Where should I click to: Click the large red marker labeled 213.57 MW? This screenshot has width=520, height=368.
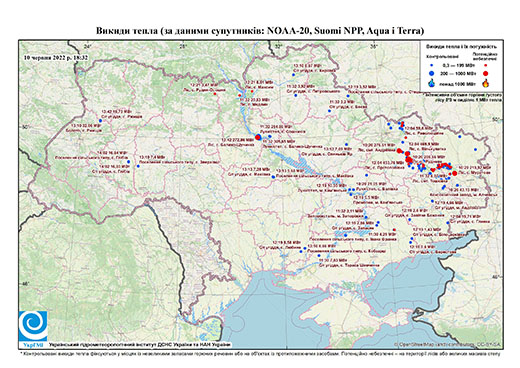coord(454,173)
